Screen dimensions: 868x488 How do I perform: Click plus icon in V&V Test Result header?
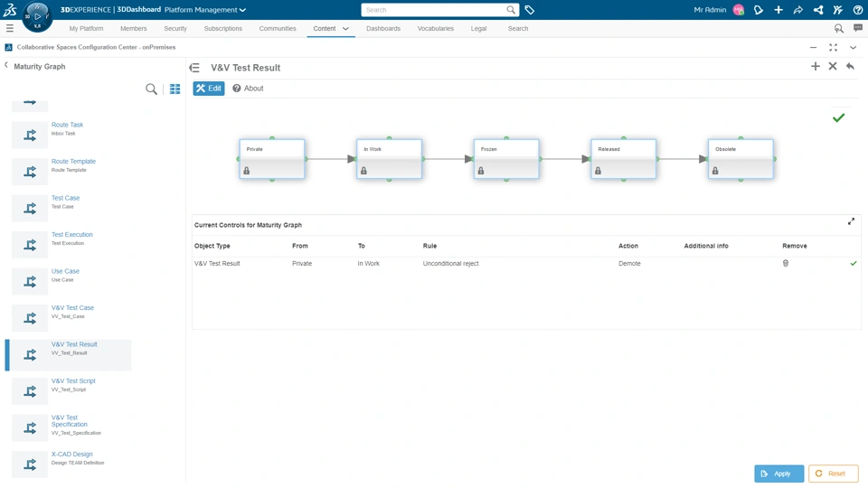click(815, 66)
